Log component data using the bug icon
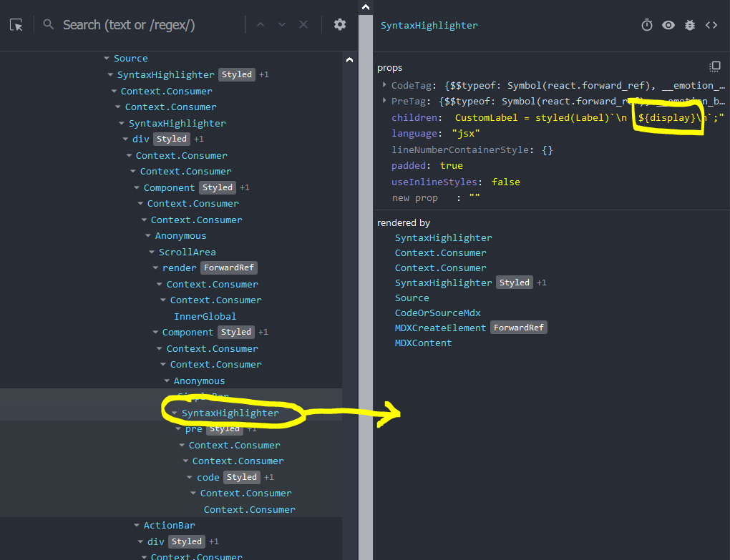 [689, 24]
